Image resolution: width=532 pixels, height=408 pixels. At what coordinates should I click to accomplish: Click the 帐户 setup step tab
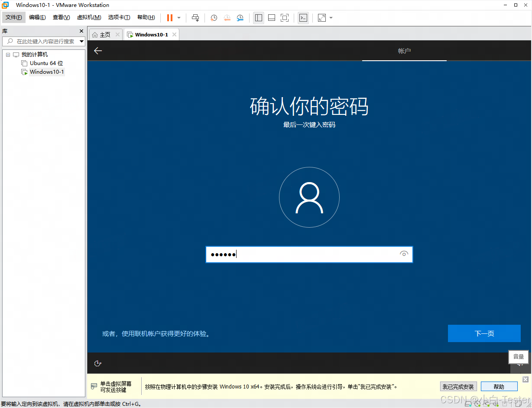tap(404, 51)
